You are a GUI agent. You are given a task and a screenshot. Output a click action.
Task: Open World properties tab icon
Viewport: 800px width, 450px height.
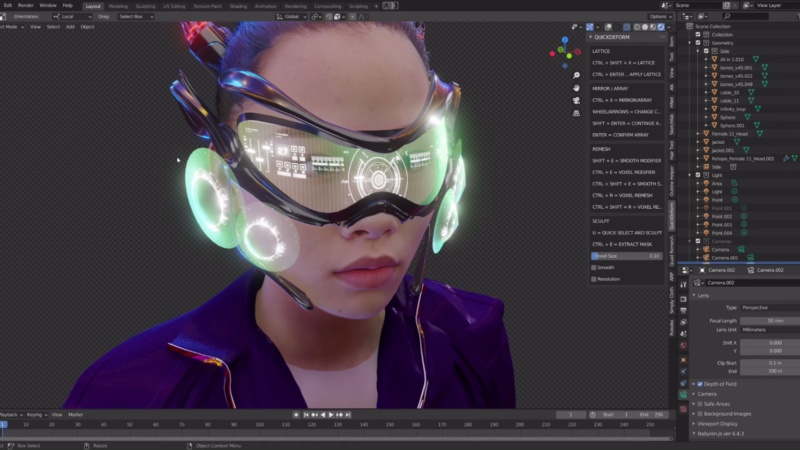click(683, 346)
